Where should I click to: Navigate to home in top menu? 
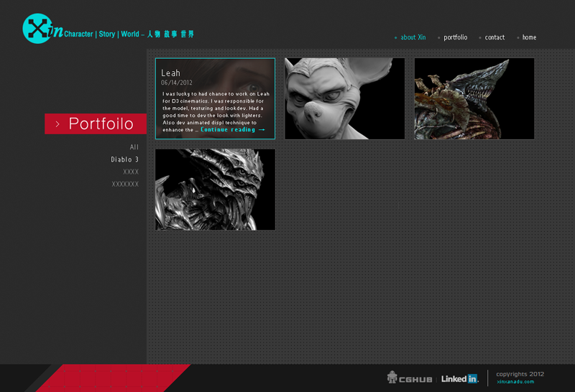coord(529,37)
